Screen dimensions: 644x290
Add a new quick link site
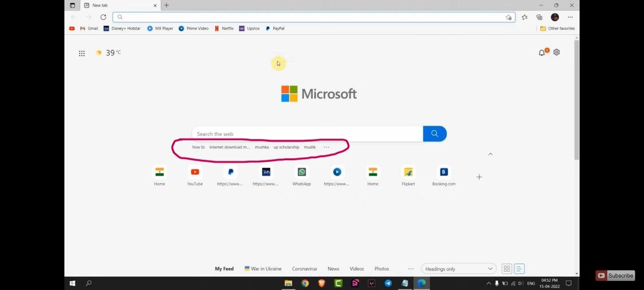pos(479,177)
